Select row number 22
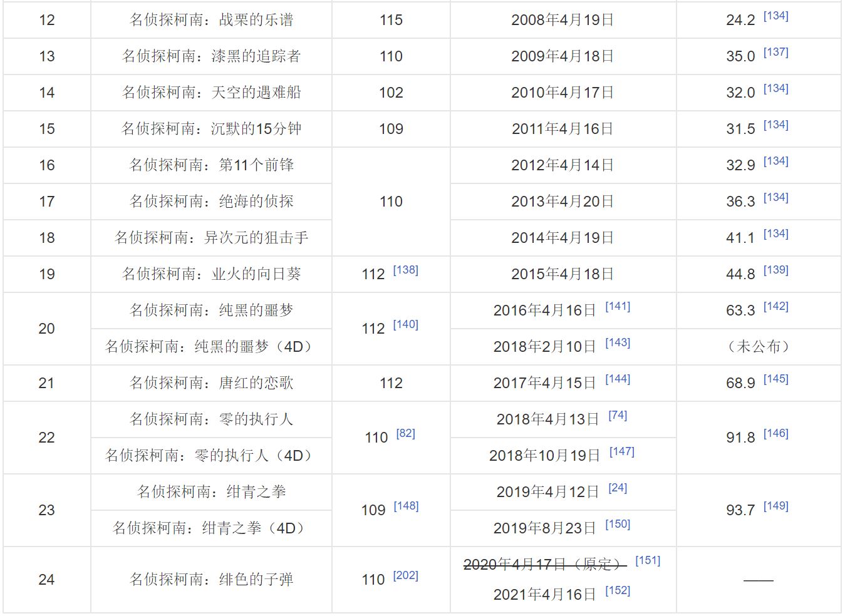Viewport: 845px width, 616px height. [x=47, y=438]
